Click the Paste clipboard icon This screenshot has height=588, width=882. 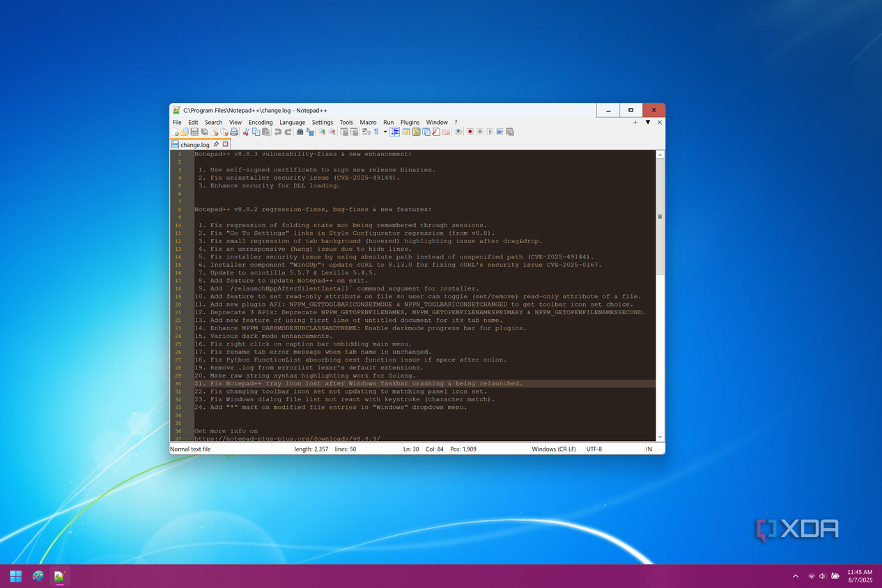coord(266,132)
